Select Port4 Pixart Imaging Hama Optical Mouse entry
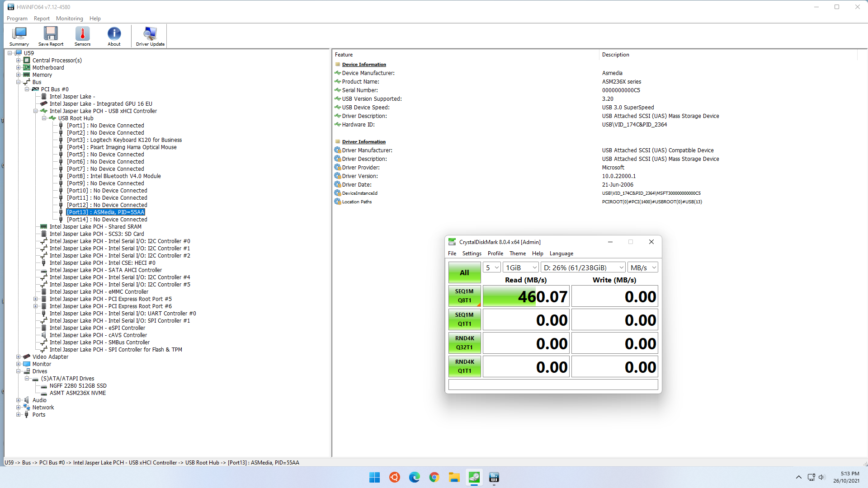 click(122, 147)
